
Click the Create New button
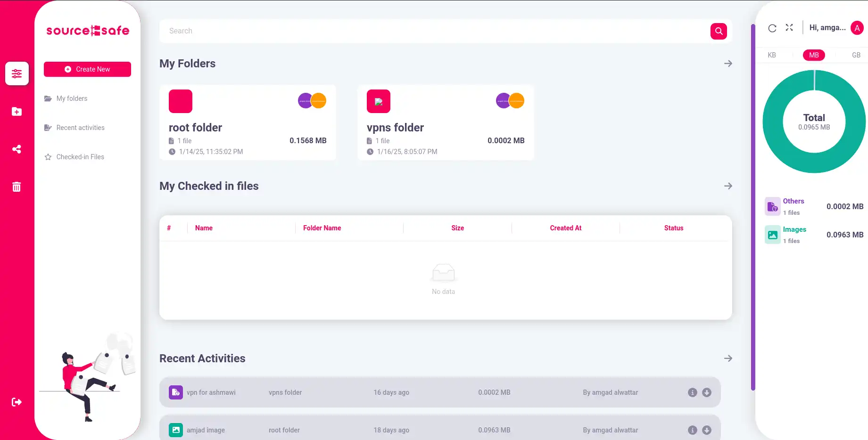tap(87, 69)
